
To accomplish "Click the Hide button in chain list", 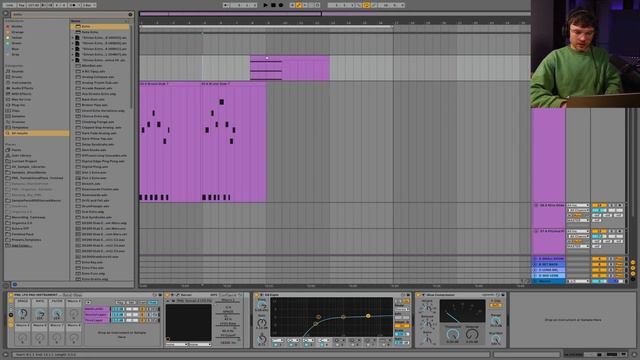I will click(153, 302).
